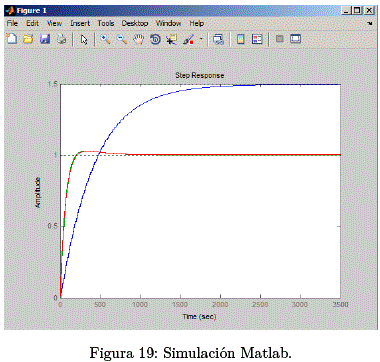Viewport: 380px width, 362px height.
Task: Hide plot tools using the toolbar icon
Action: [280, 39]
